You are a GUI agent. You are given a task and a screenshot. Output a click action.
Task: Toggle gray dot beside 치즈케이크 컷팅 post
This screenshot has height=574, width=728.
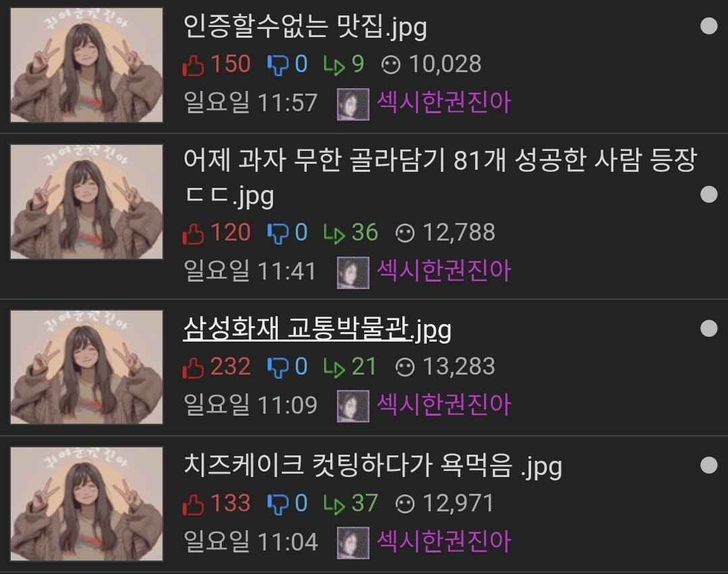[x=708, y=464]
